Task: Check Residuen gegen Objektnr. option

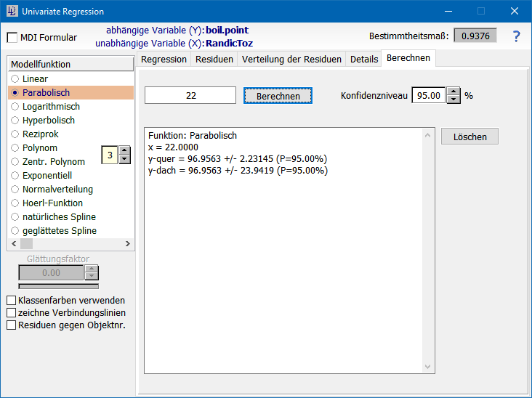Action: tap(11, 325)
